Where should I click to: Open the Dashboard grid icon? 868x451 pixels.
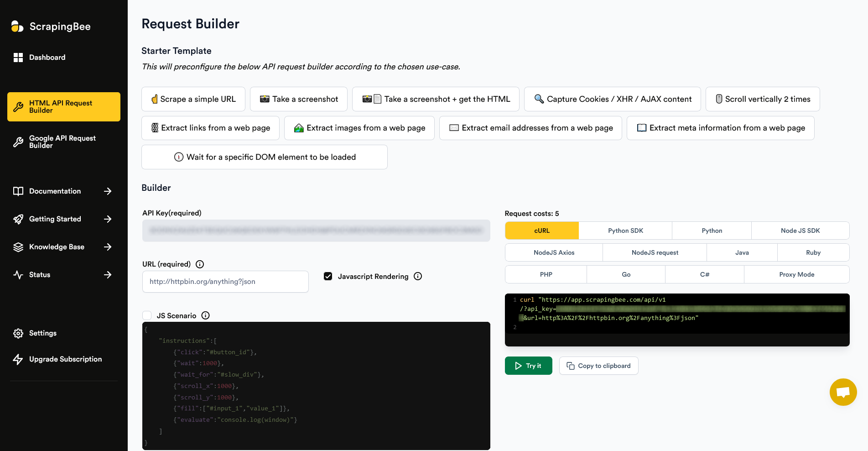pyautogui.click(x=18, y=58)
